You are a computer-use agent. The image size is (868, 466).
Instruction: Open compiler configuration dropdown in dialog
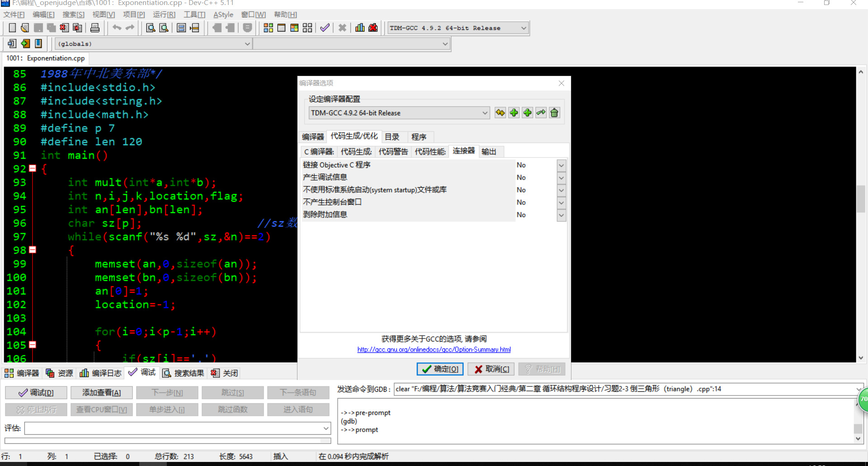tap(485, 113)
